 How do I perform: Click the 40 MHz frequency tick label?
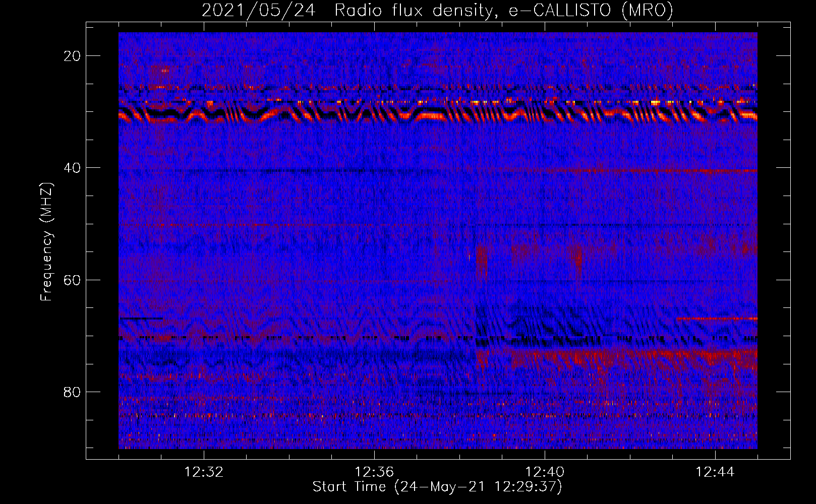(72, 168)
